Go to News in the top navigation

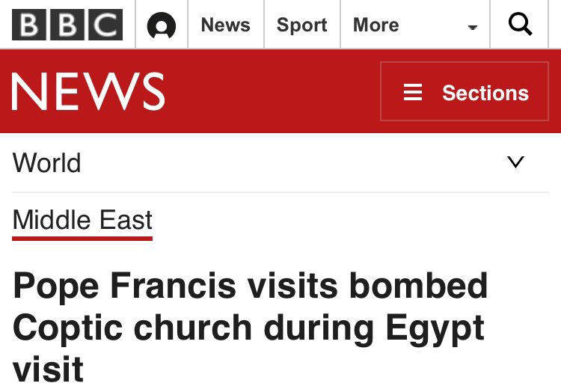(x=225, y=25)
